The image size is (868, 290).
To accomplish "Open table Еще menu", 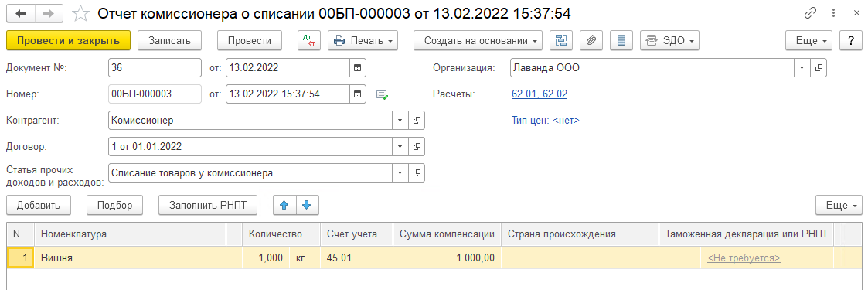I will pos(839,206).
